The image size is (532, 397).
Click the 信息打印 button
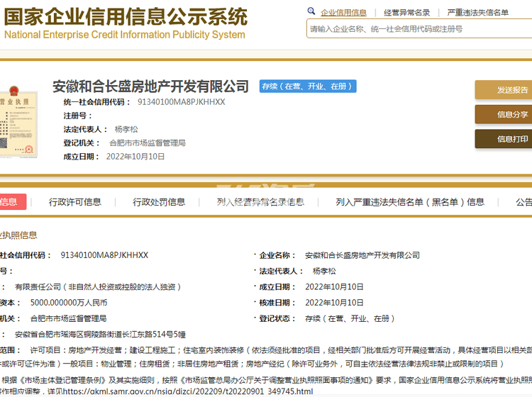pos(505,139)
